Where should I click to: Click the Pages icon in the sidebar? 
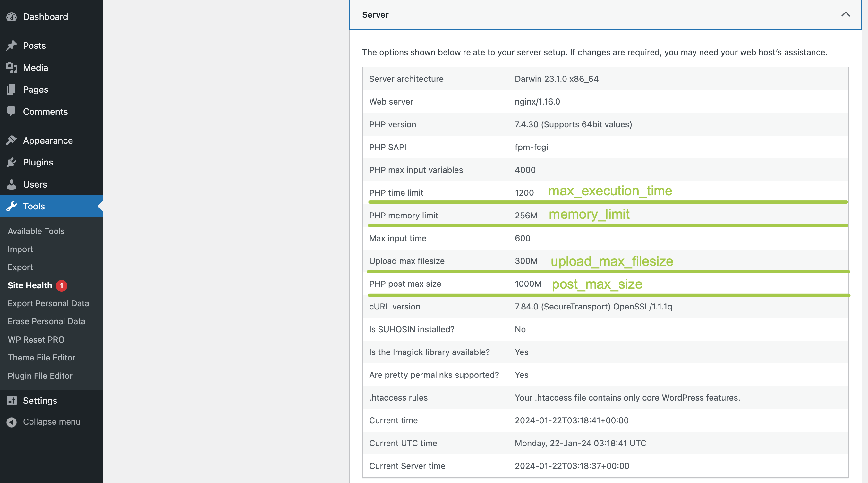pyautogui.click(x=12, y=89)
